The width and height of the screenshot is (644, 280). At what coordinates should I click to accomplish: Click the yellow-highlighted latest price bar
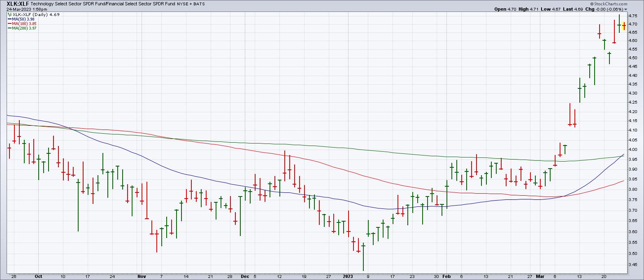[x=624, y=26]
